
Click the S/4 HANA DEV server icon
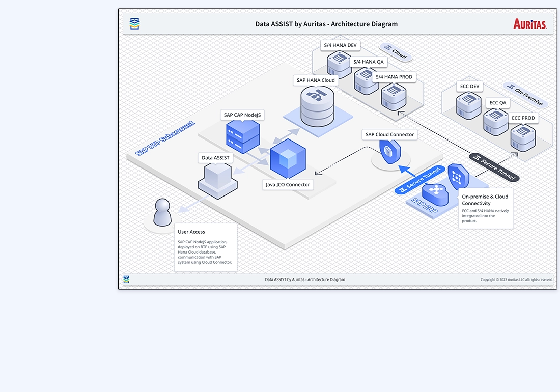click(x=339, y=64)
